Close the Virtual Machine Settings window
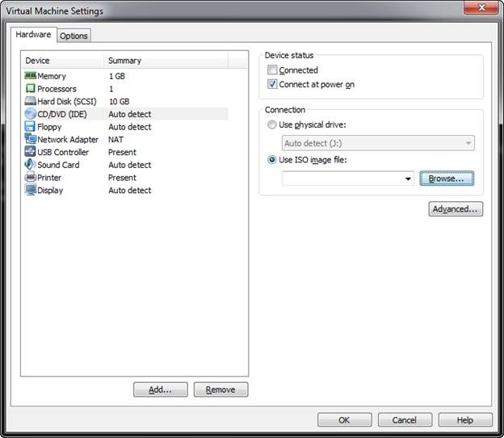The image size is (504, 438). (x=481, y=7)
